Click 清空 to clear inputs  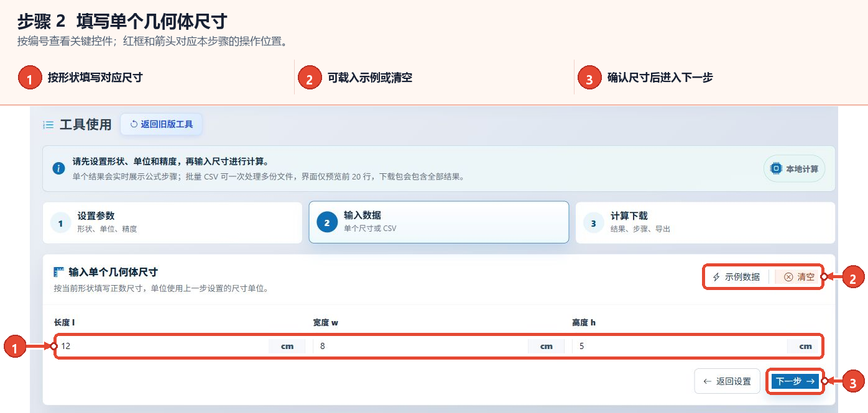coord(799,277)
